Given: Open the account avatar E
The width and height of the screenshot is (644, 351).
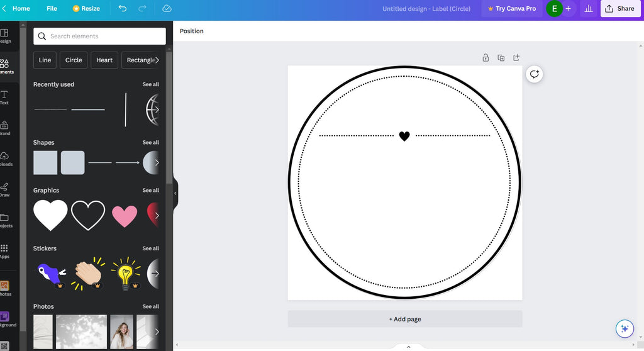Looking at the screenshot, I should (554, 8).
